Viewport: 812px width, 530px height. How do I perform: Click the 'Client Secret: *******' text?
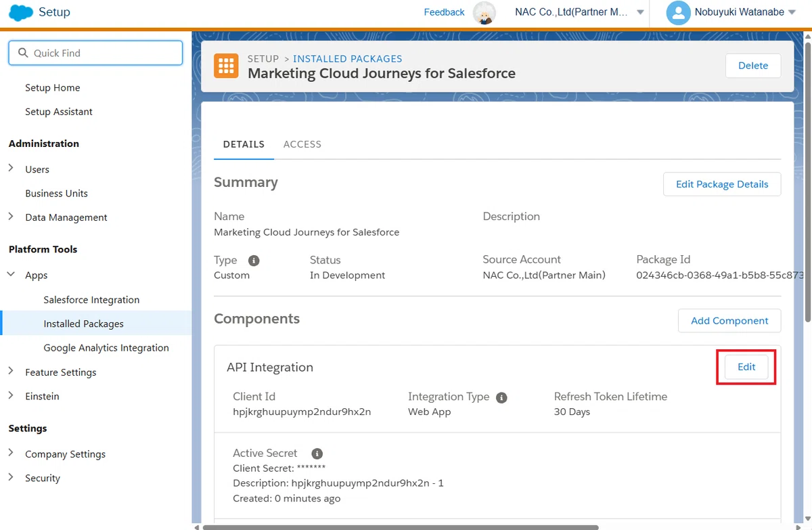pyautogui.click(x=279, y=468)
